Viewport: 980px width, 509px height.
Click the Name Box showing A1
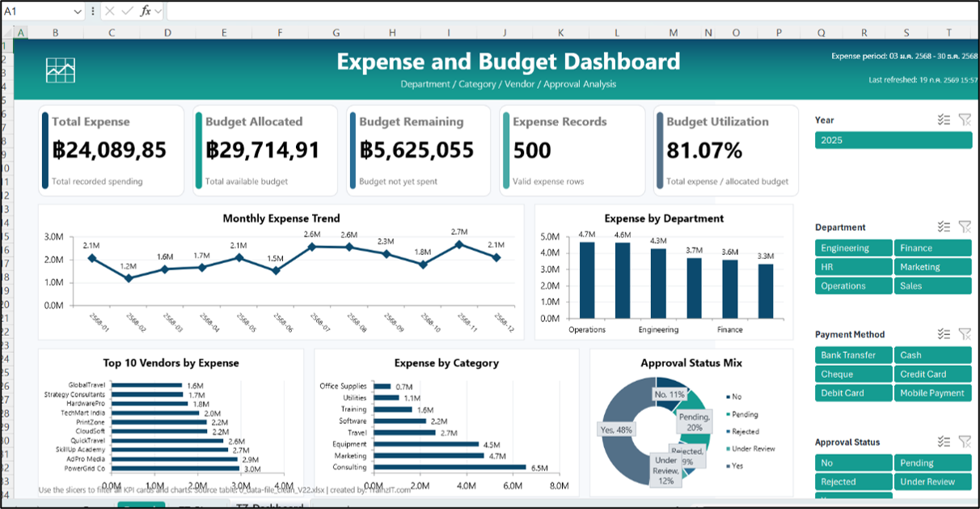37,12
